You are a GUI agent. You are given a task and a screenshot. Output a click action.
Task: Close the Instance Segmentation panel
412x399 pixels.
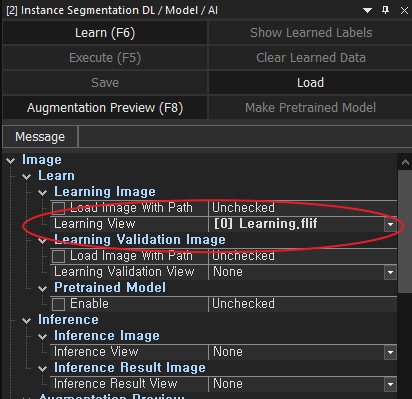point(404,11)
